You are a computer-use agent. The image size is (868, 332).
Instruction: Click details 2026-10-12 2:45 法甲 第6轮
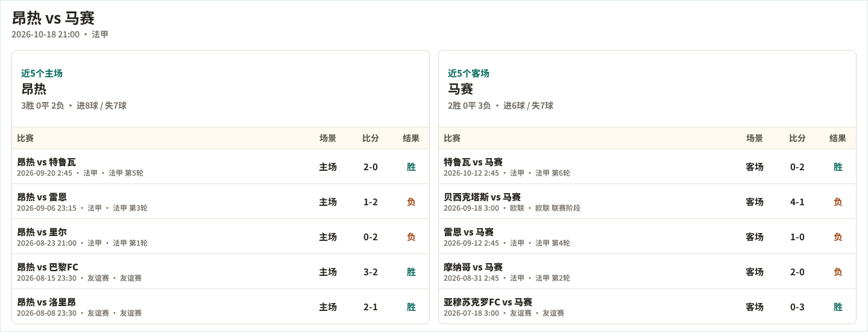coord(507,173)
